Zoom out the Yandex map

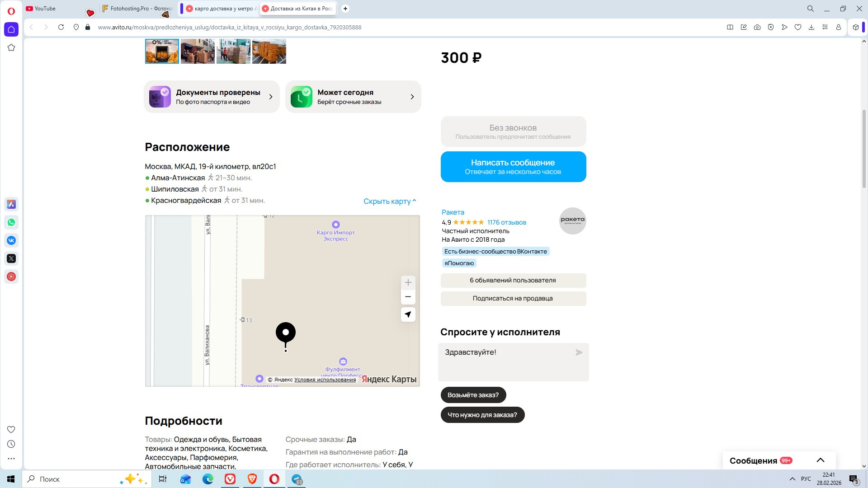pyautogui.click(x=408, y=297)
